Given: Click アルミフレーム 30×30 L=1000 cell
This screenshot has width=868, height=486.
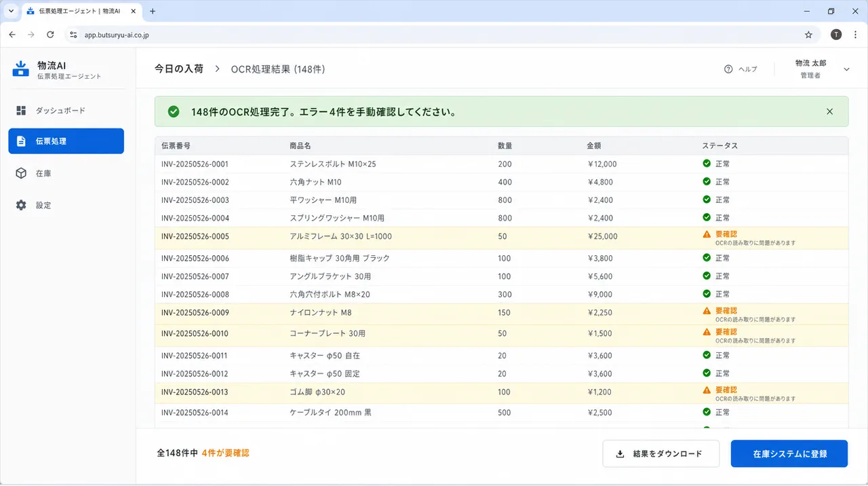Looking at the screenshot, I should 340,237.
